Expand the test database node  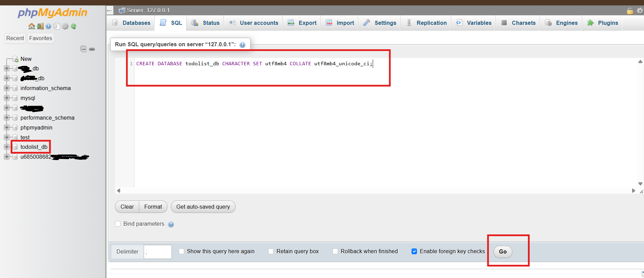[x=6, y=137]
